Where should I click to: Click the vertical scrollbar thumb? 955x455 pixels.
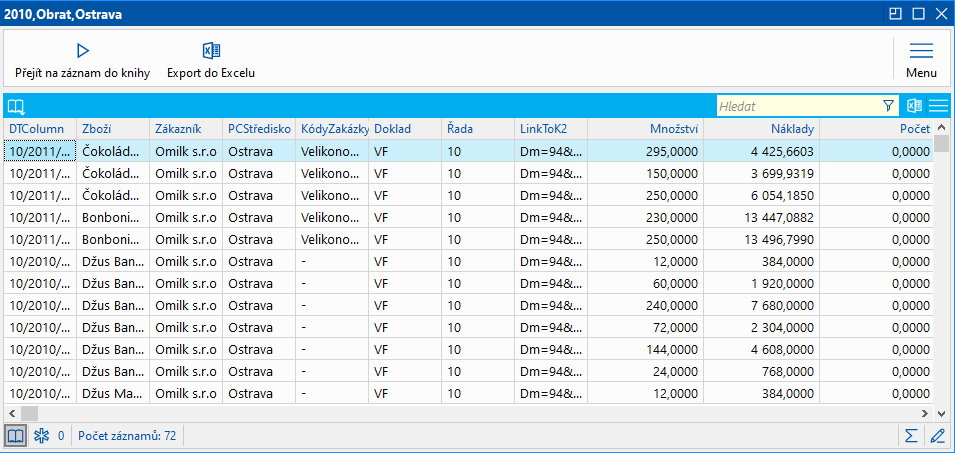click(x=942, y=143)
